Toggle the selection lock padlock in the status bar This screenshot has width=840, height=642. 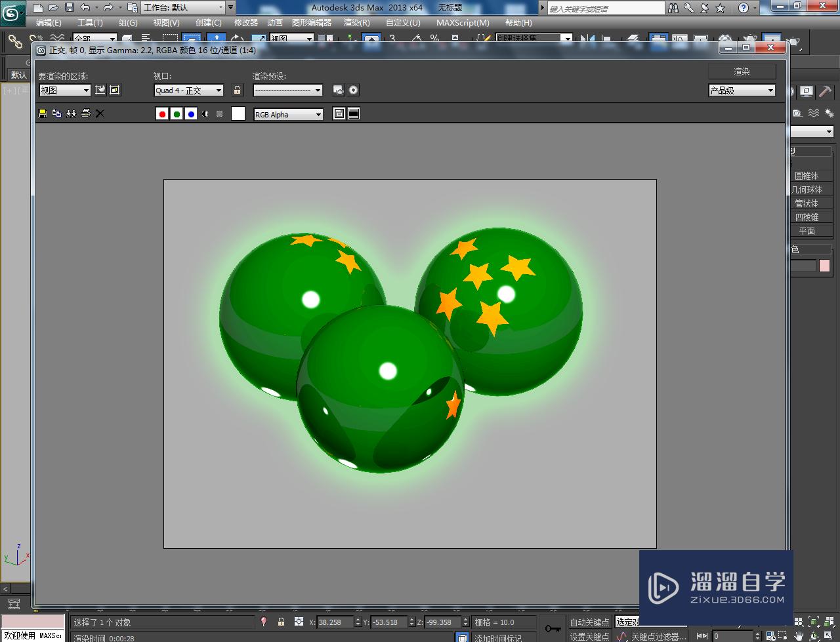281,622
